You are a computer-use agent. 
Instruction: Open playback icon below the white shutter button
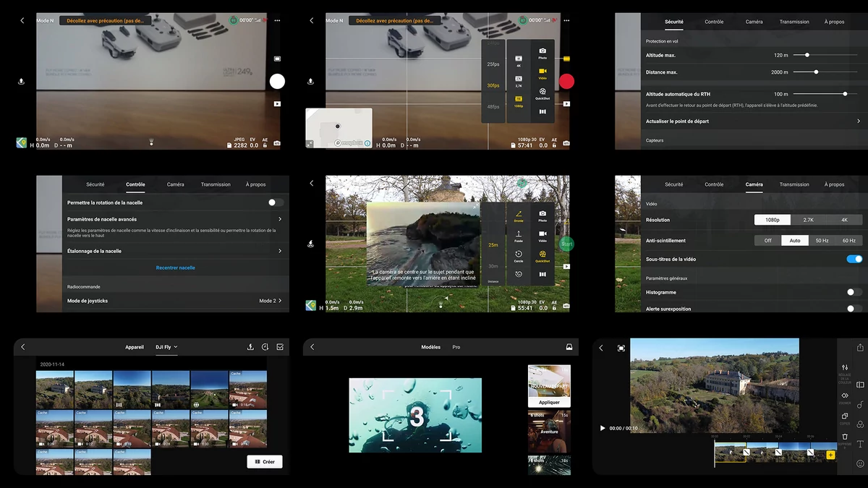277,103
